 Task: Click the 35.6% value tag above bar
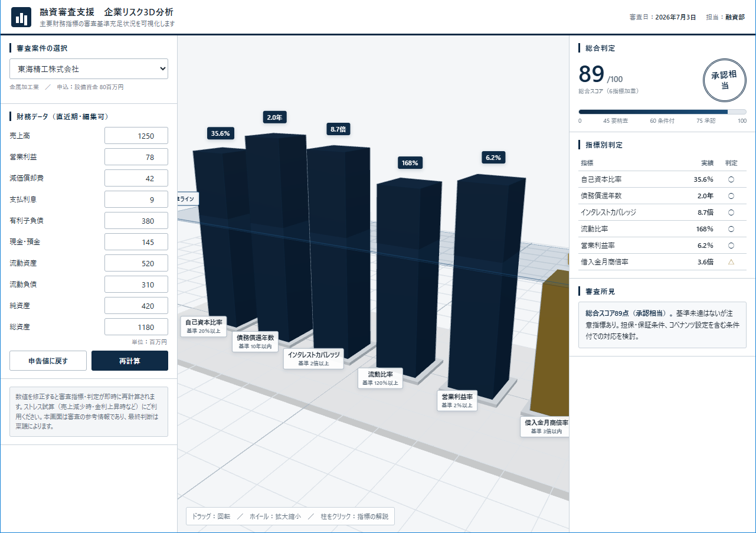point(221,133)
